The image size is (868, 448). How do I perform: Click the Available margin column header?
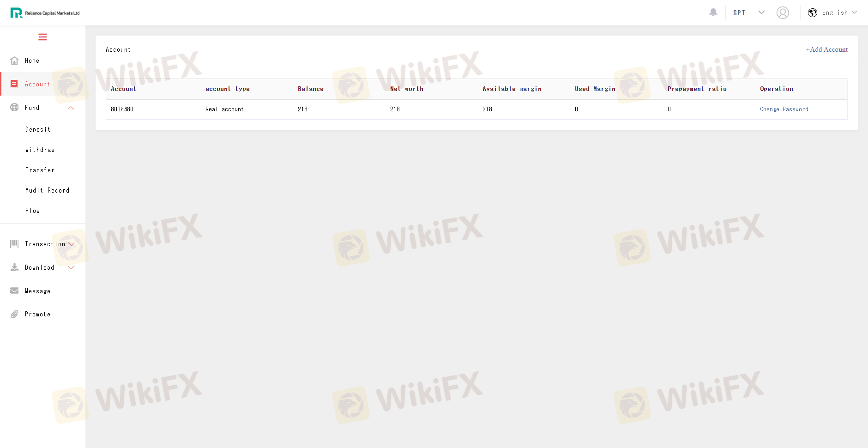[x=512, y=89]
